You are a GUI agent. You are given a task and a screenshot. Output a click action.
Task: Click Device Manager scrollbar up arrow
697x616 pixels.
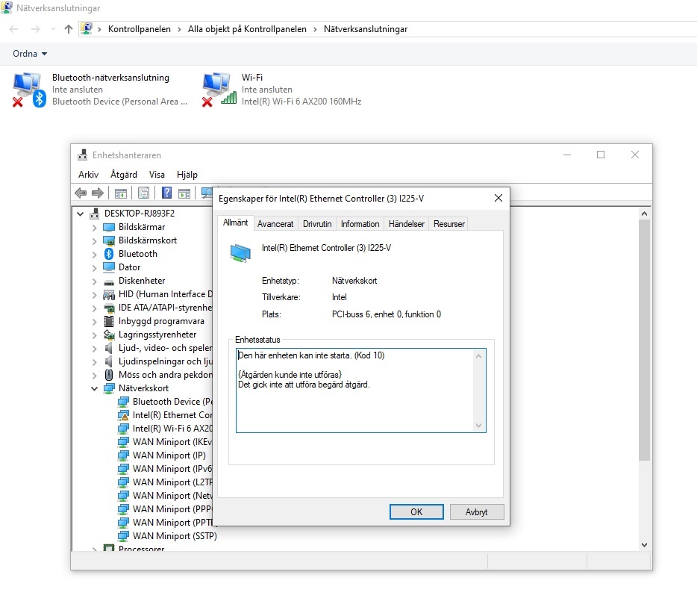(644, 214)
